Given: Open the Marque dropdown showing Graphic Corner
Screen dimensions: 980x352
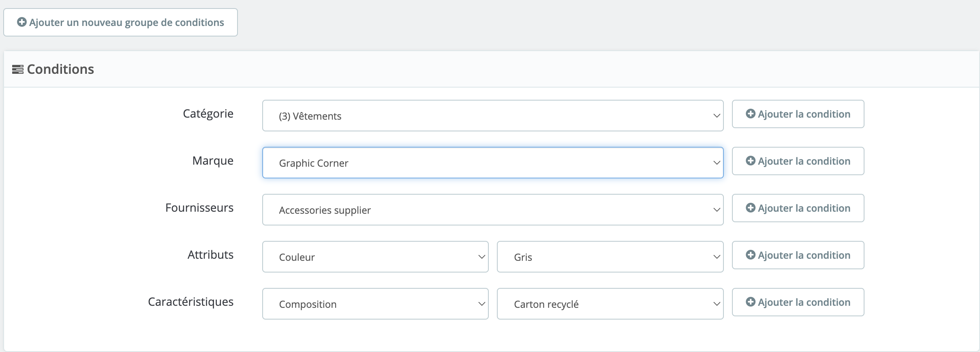Looking at the screenshot, I should point(493,163).
